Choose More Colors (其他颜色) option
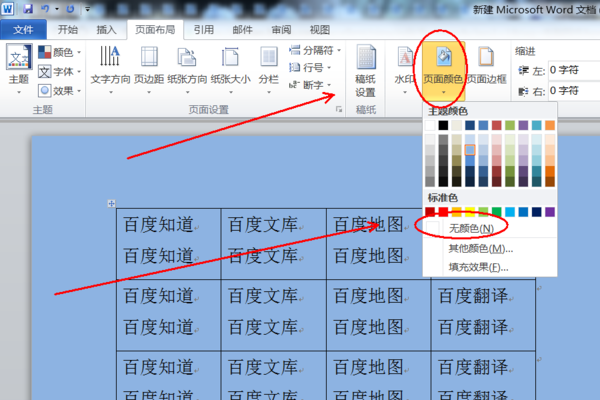The image size is (600, 400). (490, 249)
